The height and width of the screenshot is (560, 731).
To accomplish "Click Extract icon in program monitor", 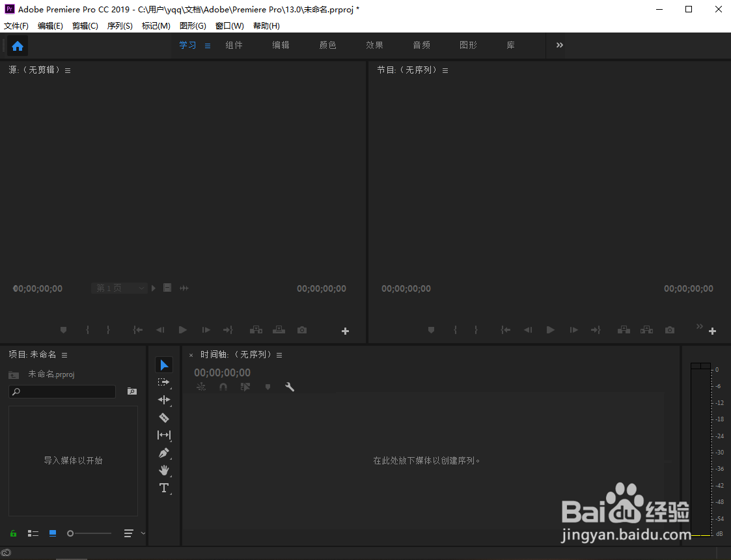I will click(x=646, y=330).
